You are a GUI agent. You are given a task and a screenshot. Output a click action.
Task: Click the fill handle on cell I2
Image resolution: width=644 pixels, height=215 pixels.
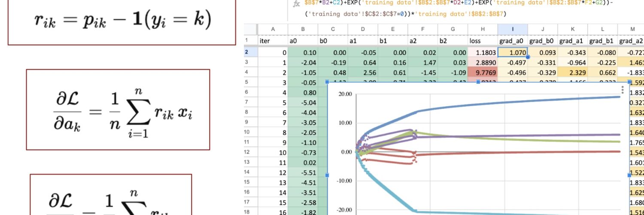pos(528,57)
